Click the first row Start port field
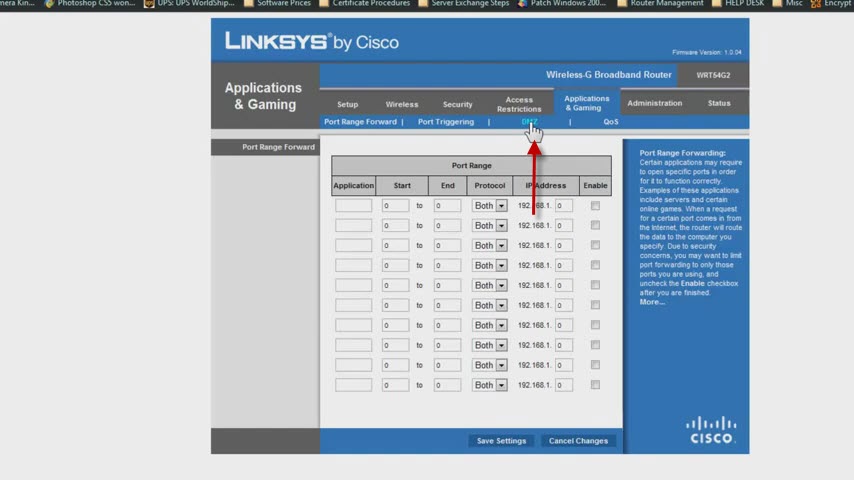This screenshot has height=480, width=854. [x=395, y=205]
